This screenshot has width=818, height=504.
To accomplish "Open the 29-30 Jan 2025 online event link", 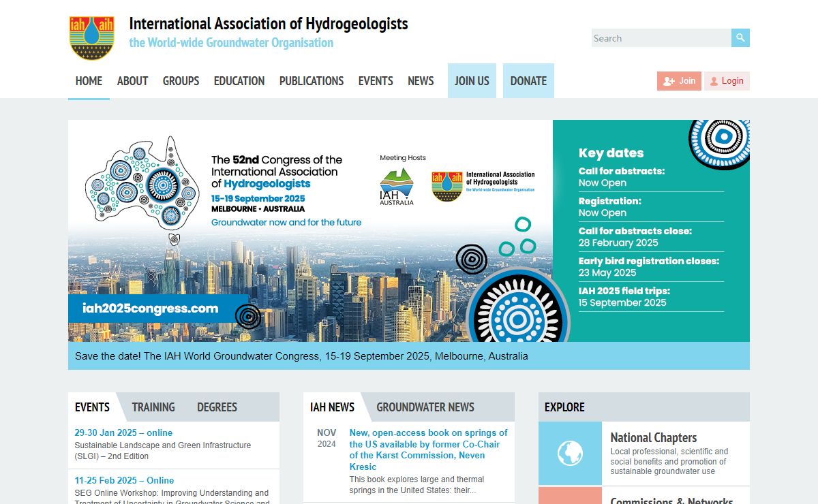I will click(x=123, y=433).
